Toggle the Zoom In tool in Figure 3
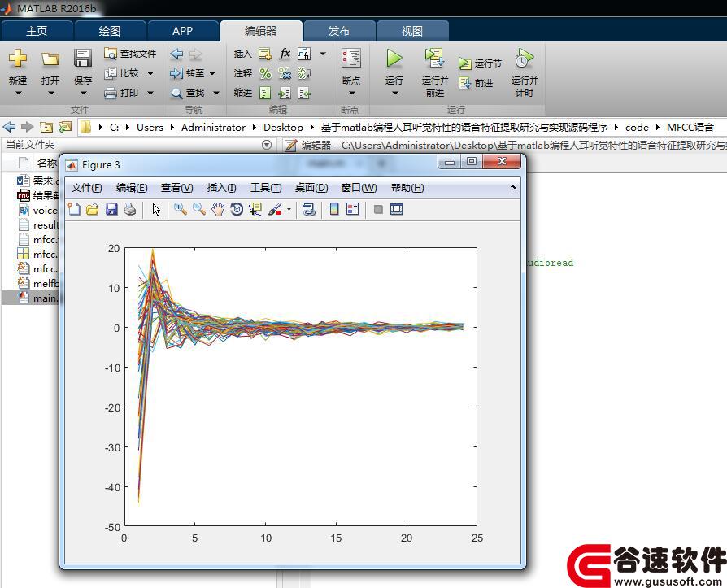Viewport: 727px width, 588px height. point(181,209)
